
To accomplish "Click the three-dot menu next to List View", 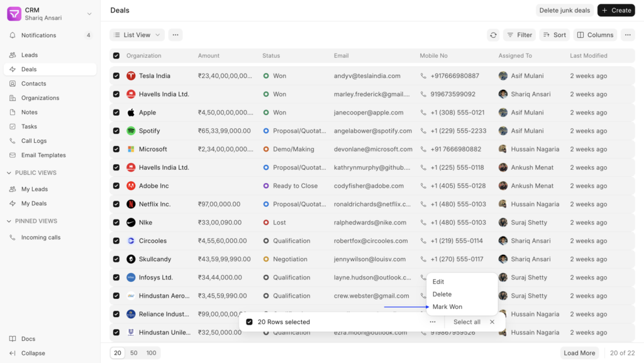I will tap(175, 35).
